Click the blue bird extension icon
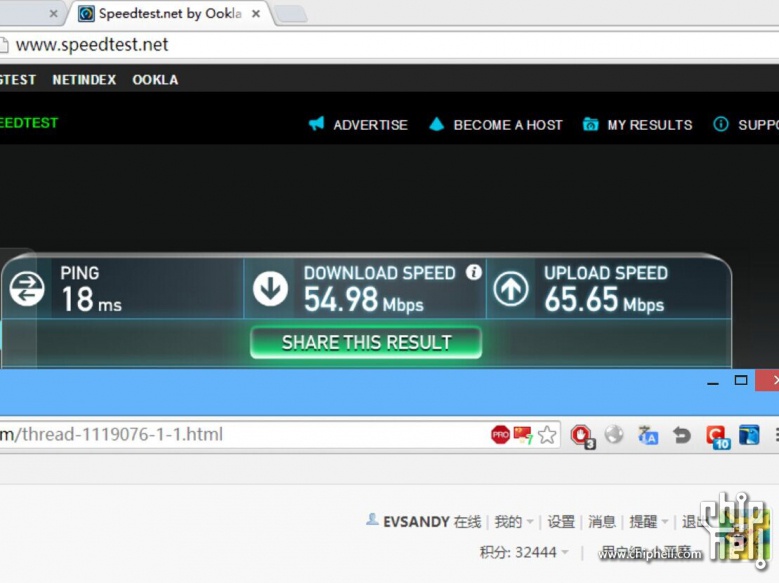This screenshot has height=583, width=779. coord(749,434)
